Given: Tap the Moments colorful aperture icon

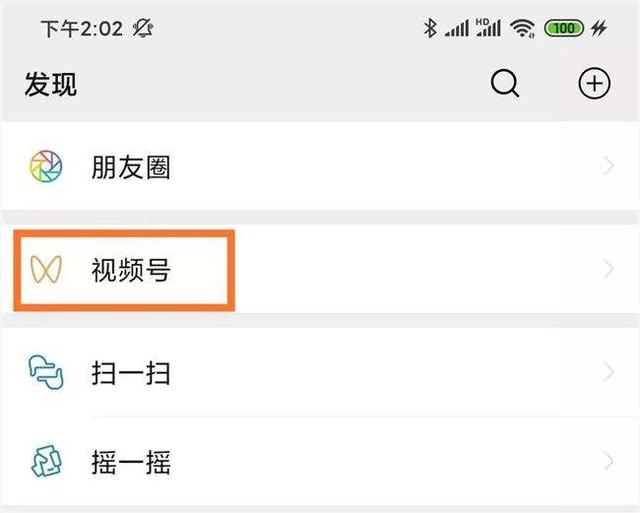Looking at the screenshot, I should [45, 167].
